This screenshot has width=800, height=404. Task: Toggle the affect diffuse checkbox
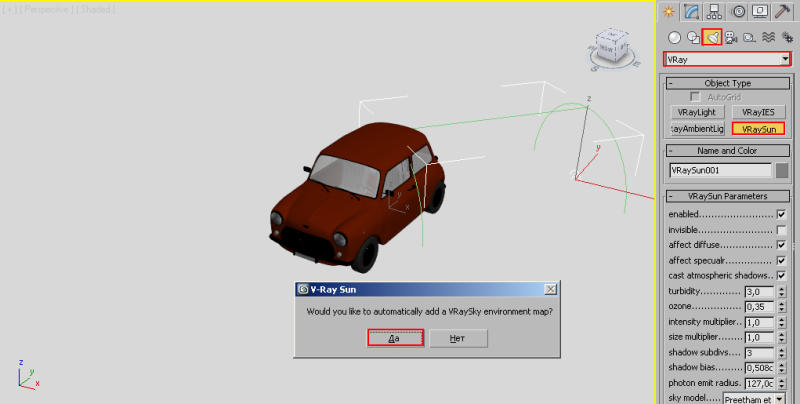click(781, 245)
